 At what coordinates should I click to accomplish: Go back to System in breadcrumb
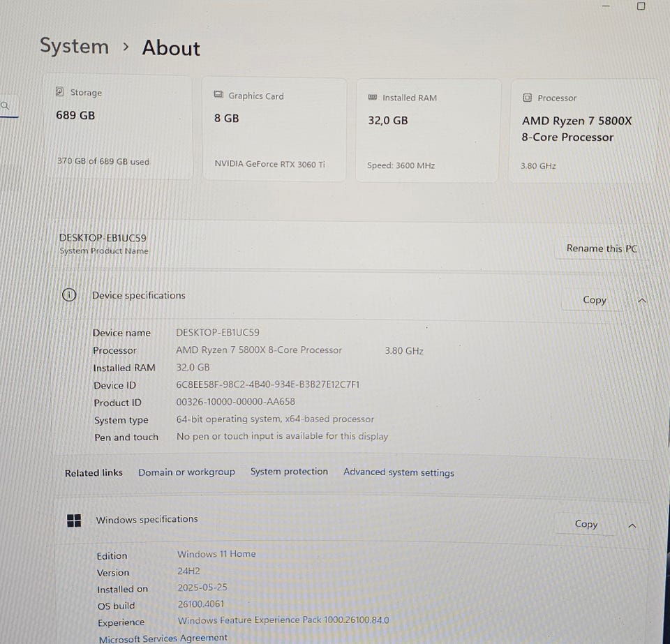(74, 47)
